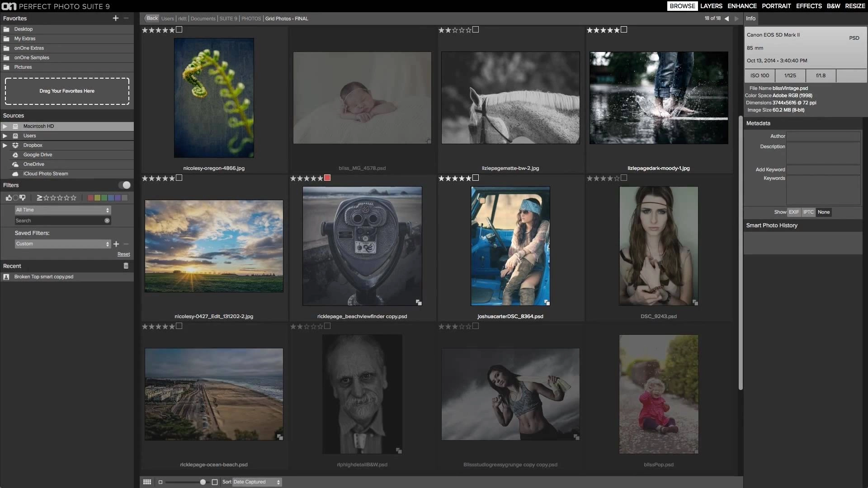Image resolution: width=868 pixels, height=488 pixels.
Task: Toggle red color label on ricklepage_beachviewfinder copy.psd
Action: pos(327,178)
